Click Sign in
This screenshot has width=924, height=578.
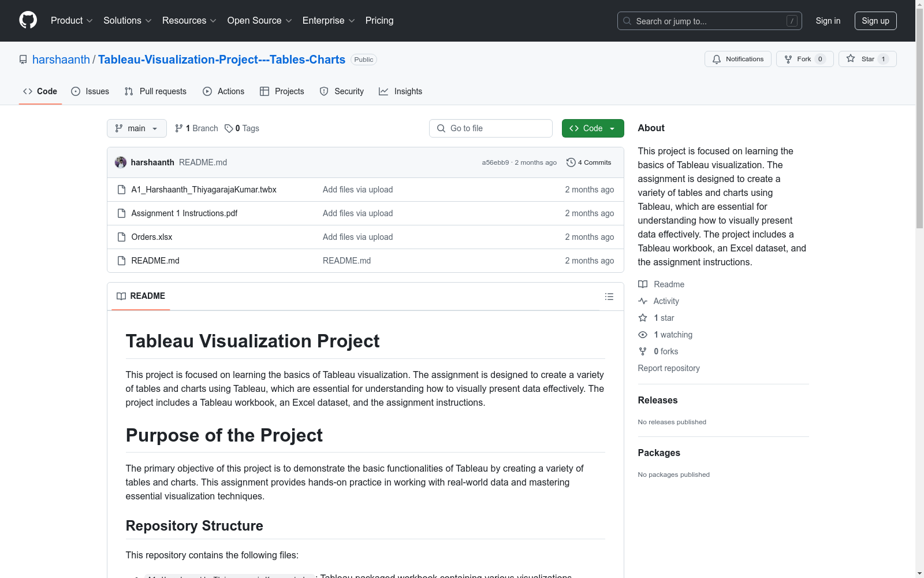(x=828, y=21)
